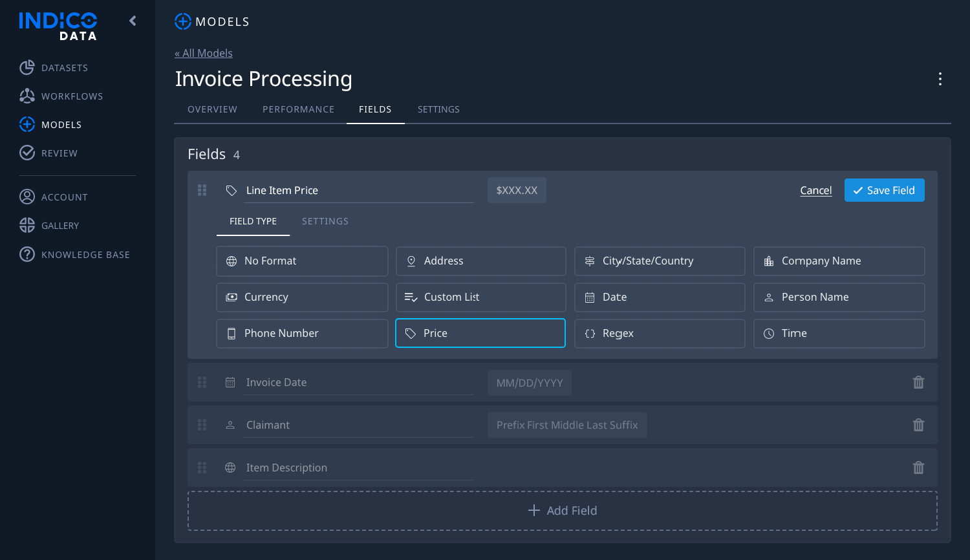The image size is (970, 560).
Task: Open the Gallery sidebar icon
Action: [x=27, y=225]
